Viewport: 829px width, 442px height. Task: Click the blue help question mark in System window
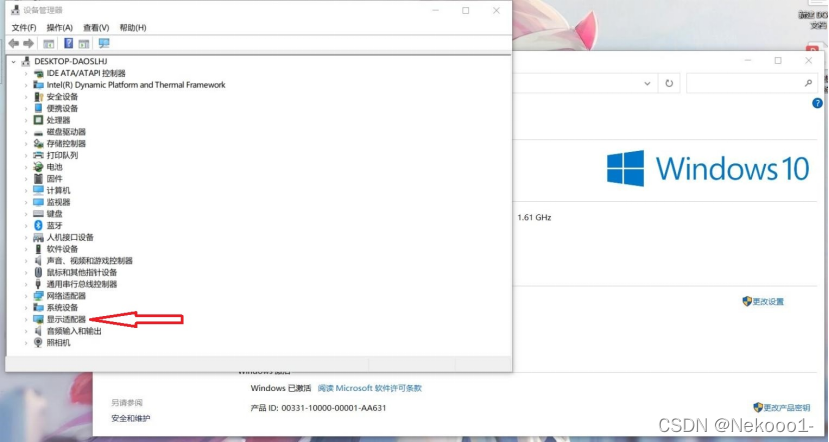pyautogui.click(x=817, y=104)
